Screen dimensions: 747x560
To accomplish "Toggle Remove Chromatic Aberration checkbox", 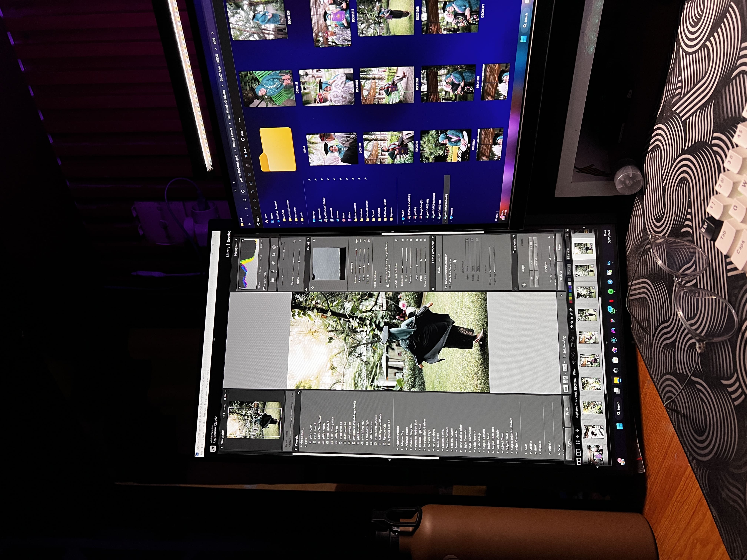I will point(446,287).
